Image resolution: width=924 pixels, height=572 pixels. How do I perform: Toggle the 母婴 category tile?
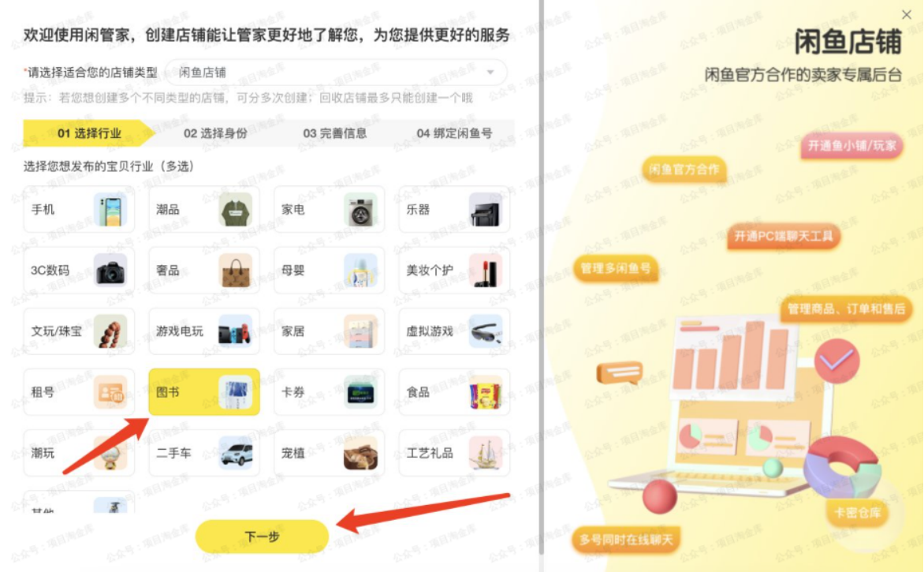coord(329,271)
